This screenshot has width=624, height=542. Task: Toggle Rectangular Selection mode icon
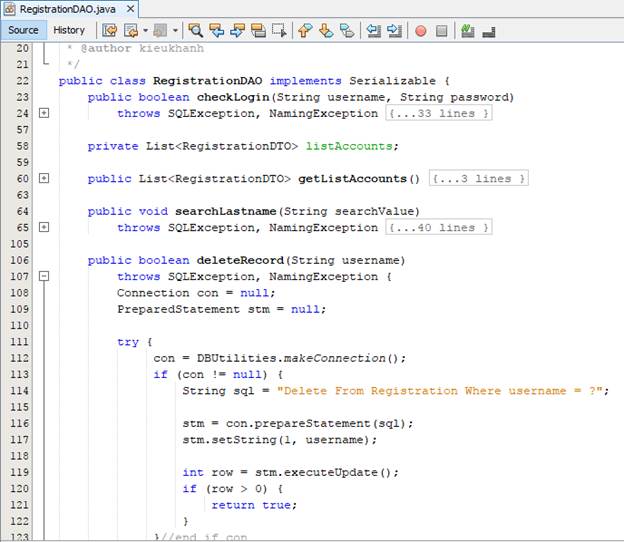click(279, 30)
